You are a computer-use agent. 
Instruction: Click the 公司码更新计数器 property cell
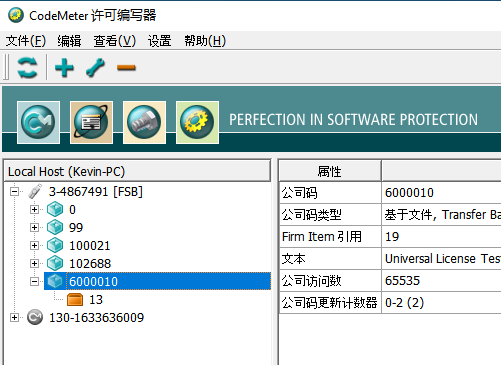330,303
